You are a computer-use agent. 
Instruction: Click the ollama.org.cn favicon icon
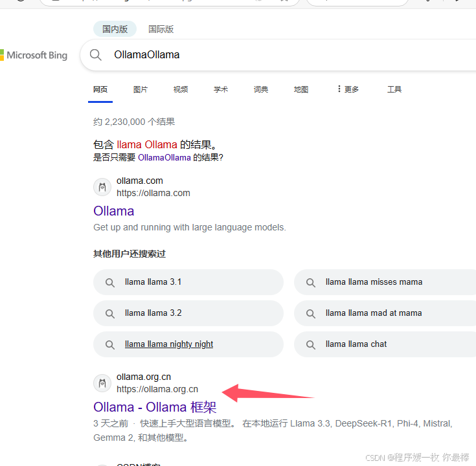pos(102,383)
